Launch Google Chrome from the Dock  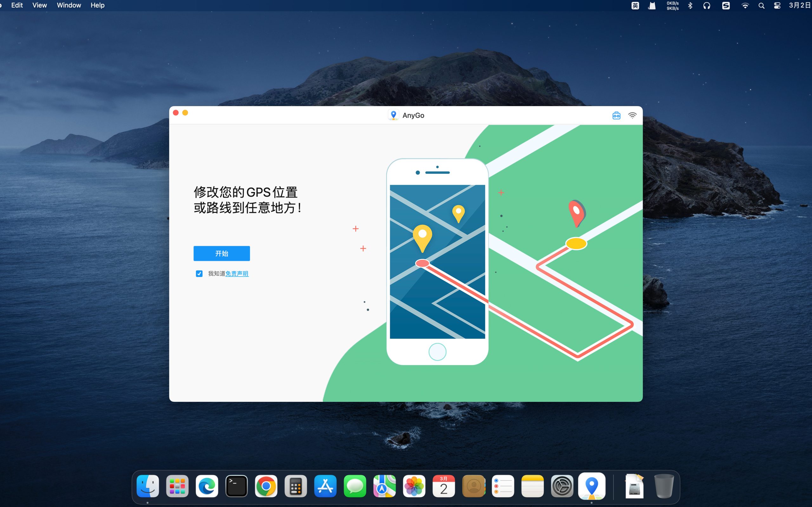pyautogui.click(x=266, y=485)
